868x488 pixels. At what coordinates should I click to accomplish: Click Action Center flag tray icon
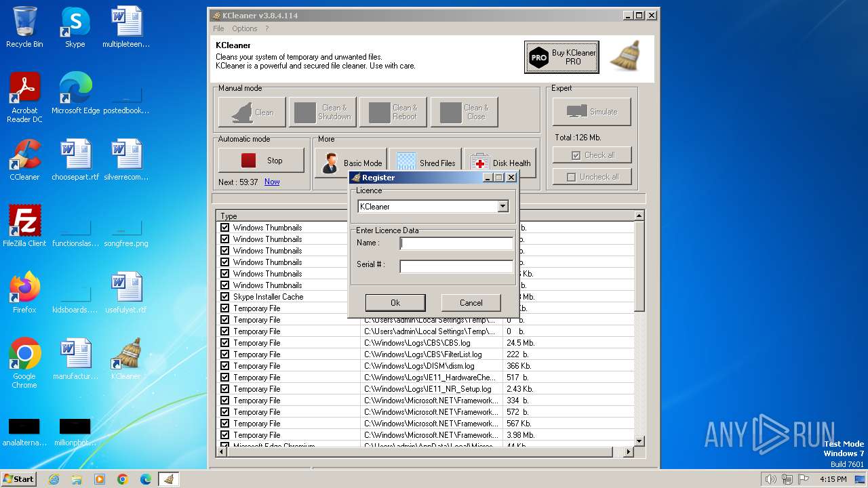[x=804, y=479]
